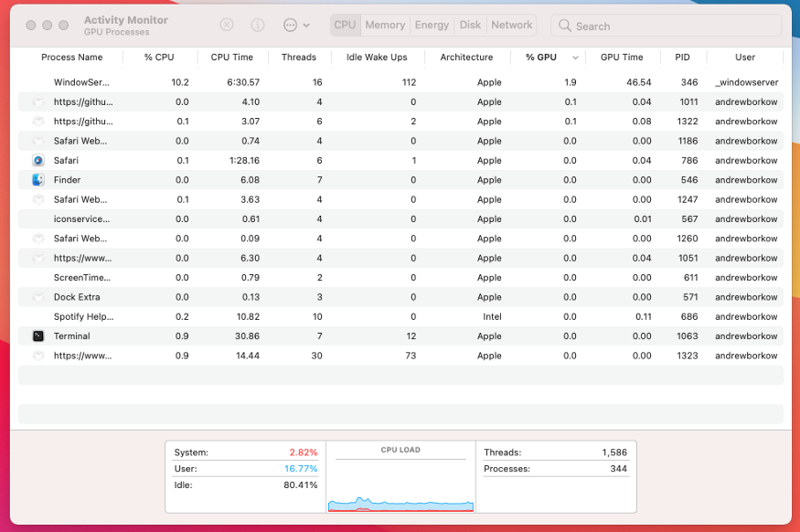Click the 46.54 GPU time value
800x532 pixels.
click(x=639, y=82)
